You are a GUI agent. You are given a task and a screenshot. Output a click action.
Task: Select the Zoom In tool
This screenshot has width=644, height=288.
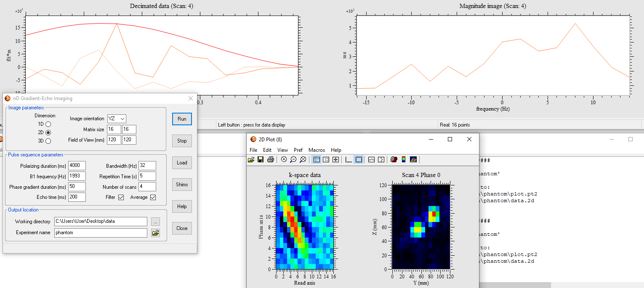pyautogui.click(x=284, y=159)
